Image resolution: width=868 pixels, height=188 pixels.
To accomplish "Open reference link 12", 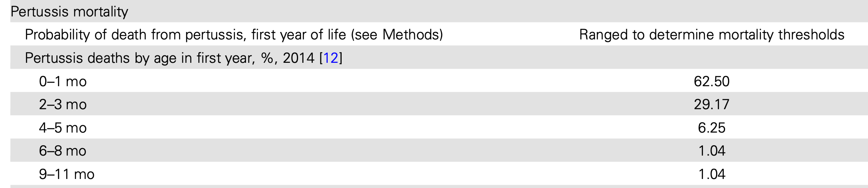I will [331, 58].
